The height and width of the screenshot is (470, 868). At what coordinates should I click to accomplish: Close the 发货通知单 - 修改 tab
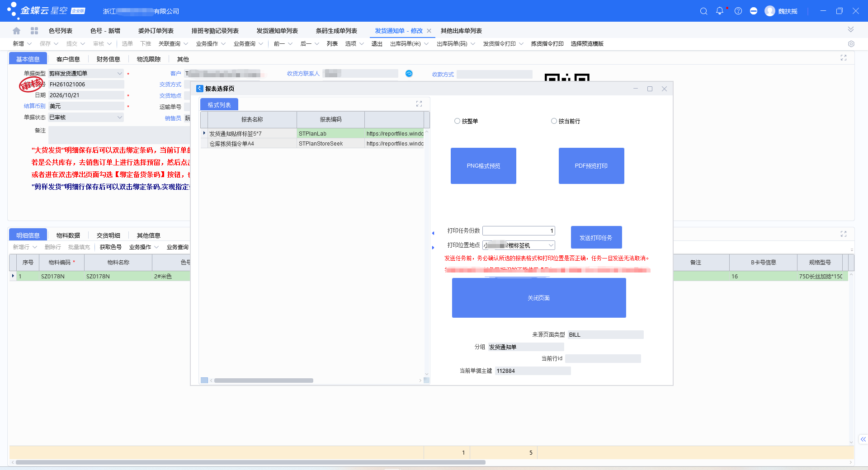pyautogui.click(x=429, y=31)
